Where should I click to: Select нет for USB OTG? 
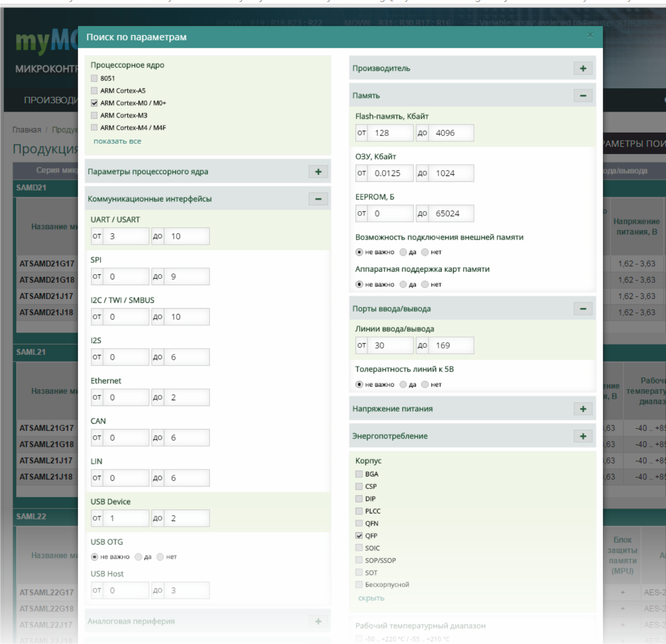point(160,557)
